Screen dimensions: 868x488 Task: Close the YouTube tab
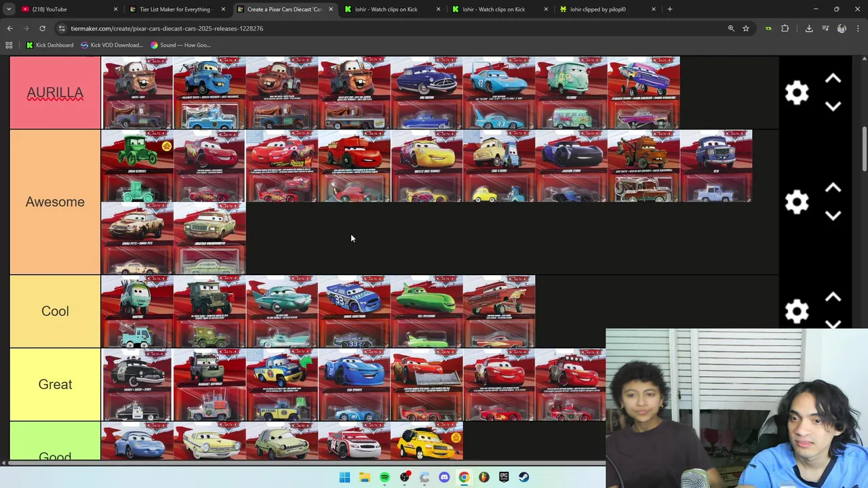point(115,9)
